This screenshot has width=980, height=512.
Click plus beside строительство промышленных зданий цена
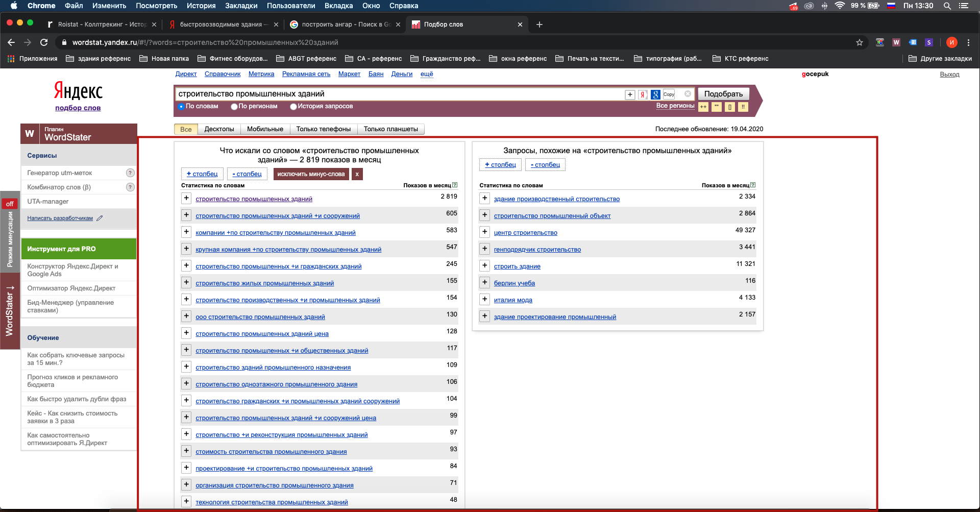coord(186,333)
